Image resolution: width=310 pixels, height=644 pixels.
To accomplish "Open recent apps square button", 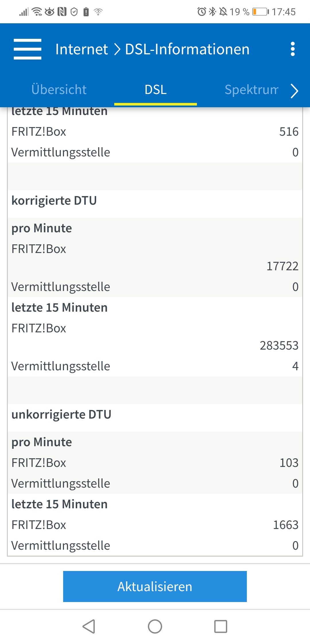I will (x=220, y=626).
